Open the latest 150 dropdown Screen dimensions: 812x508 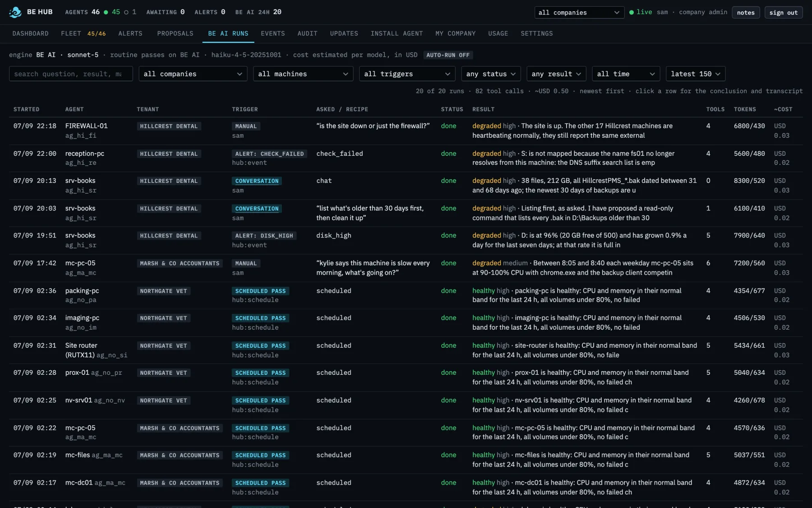point(695,74)
